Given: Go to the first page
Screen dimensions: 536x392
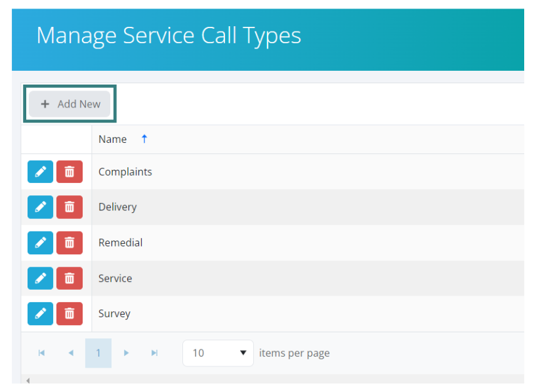Looking at the screenshot, I should pyautogui.click(x=42, y=353).
